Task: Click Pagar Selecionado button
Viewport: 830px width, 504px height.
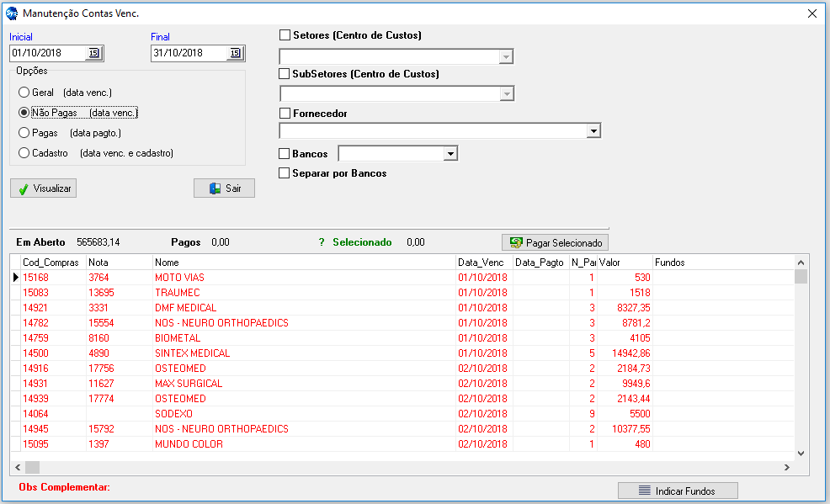Action: [x=555, y=242]
